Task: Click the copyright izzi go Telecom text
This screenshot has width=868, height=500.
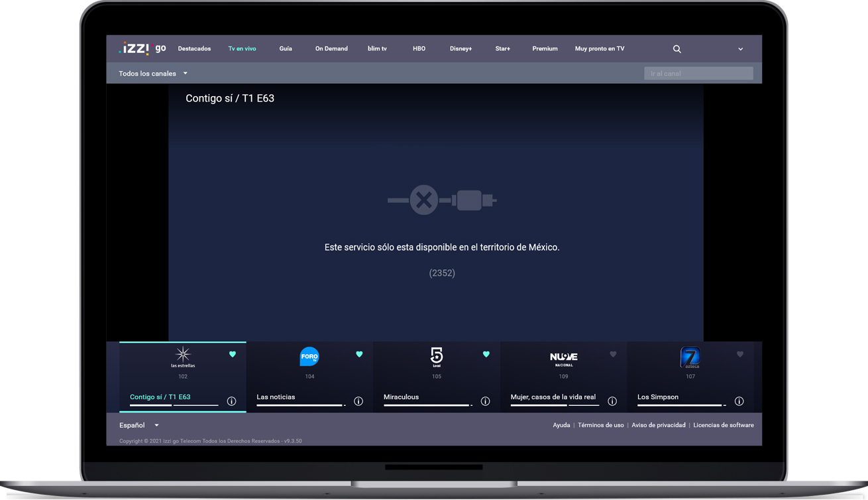Action: click(x=211, y=441)
